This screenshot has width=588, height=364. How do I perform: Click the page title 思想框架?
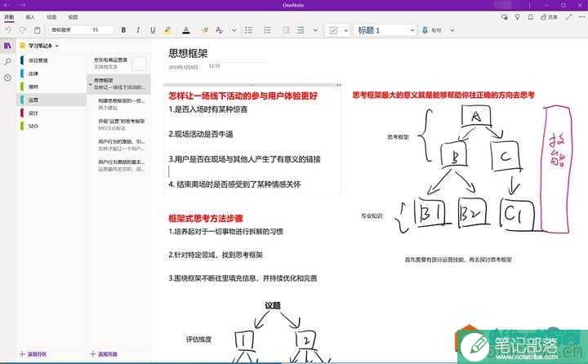(188, 53)
